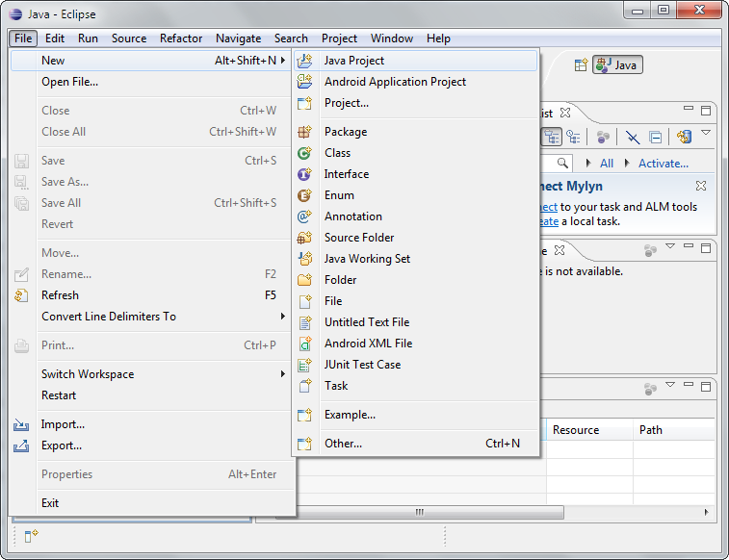Viewport: 729px width, 560px height.
Task: Click the Android XML File icon
Action: pyautogui.click(x=305, y=344)
